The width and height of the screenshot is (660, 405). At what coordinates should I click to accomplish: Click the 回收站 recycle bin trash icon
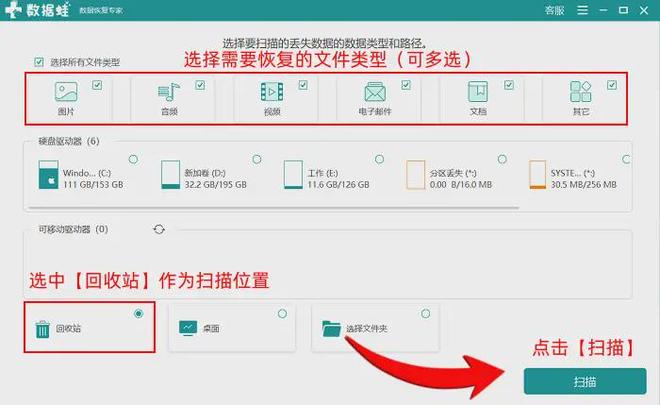[43, 329]
